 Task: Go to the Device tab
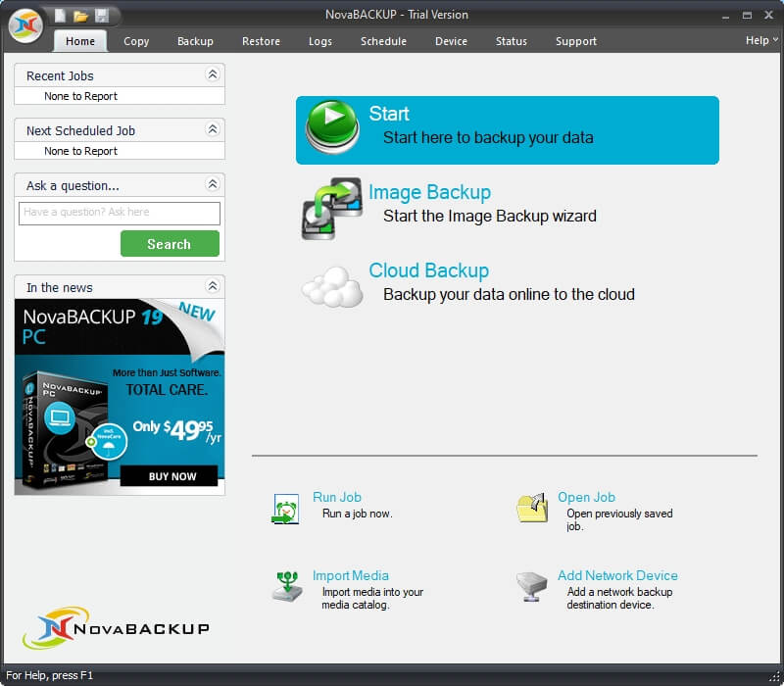point(451,41)
